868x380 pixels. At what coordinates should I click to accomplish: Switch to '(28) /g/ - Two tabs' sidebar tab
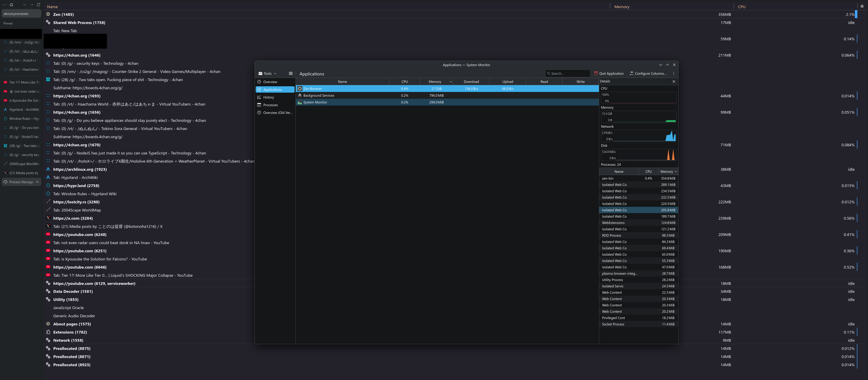tap(21, 146)
